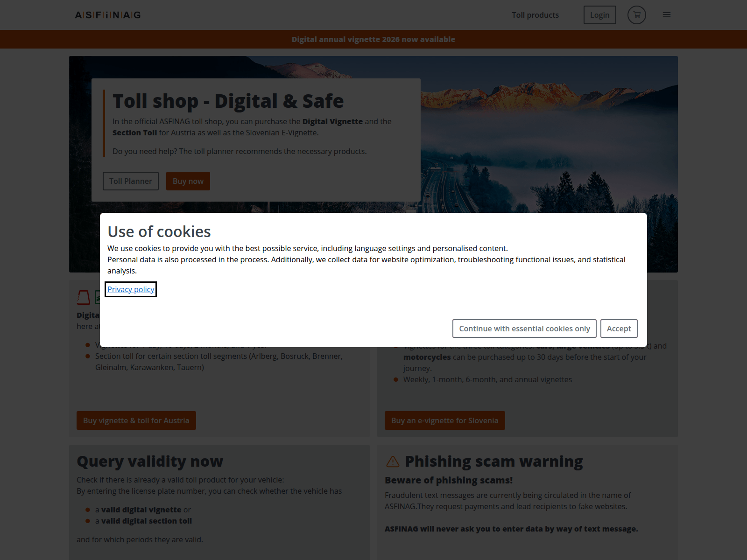Open the shopping cart icon
Viewport: 747px width, 560px height.
click(637, 15)
